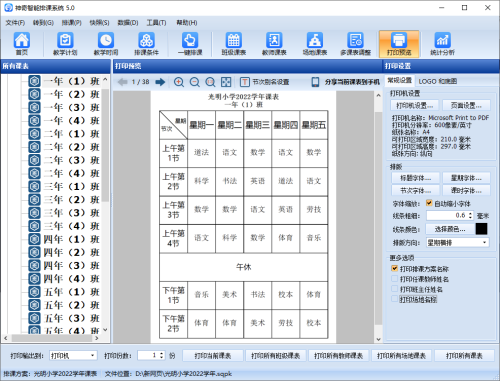Click the 打印机设置... button
Screen dimensions: 500x381
click(415, 106)
